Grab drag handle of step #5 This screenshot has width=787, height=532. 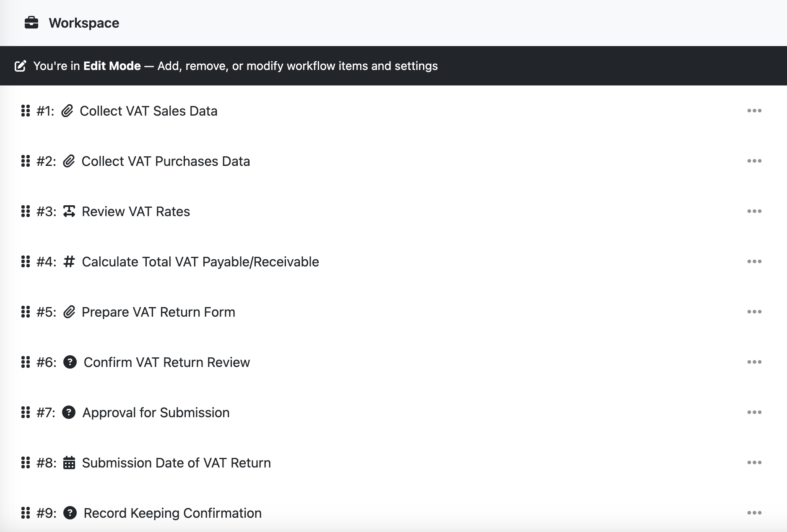click(x=26, y=312)
